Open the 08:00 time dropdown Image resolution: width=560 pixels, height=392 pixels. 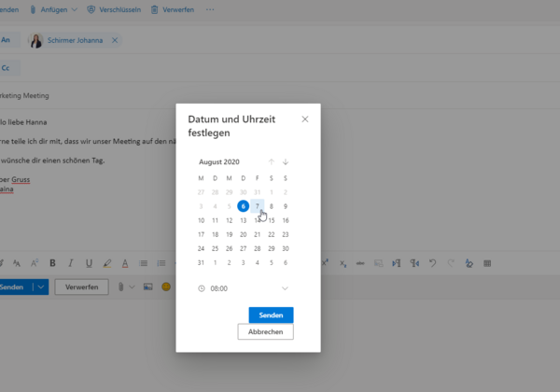[x=285, y=288]
